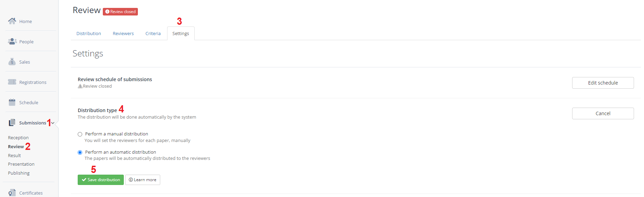Go to Publishing in the Submissions submenu

19,173
